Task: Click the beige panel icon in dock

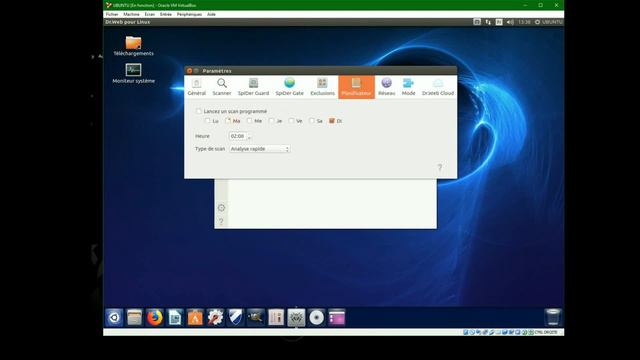Action: [276, 318]
